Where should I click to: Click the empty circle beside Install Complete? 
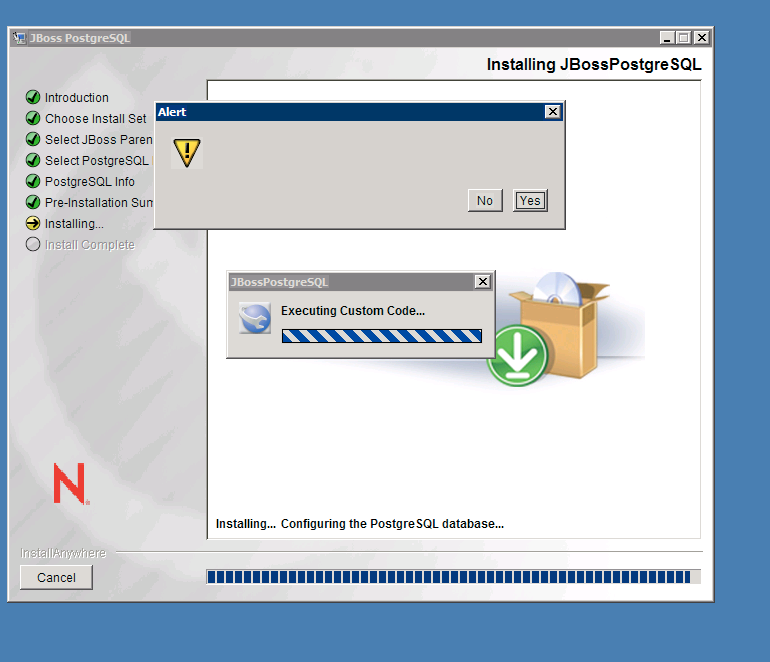(33, 244)
